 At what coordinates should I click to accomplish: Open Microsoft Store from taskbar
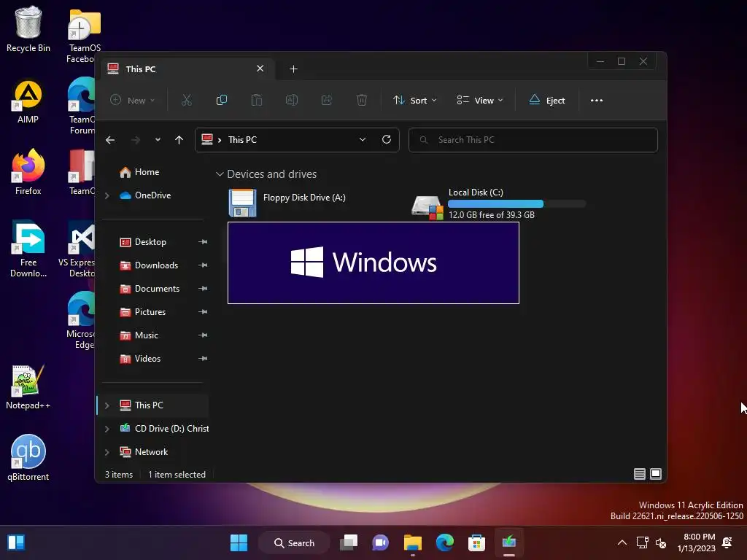476,542
